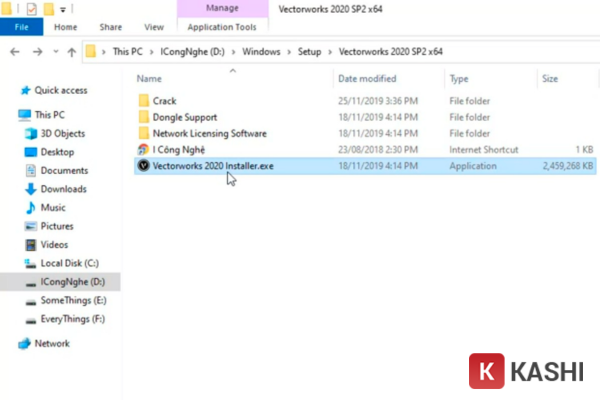
Task: Switch to the Home ribbon tab
Action: [65, 27]
